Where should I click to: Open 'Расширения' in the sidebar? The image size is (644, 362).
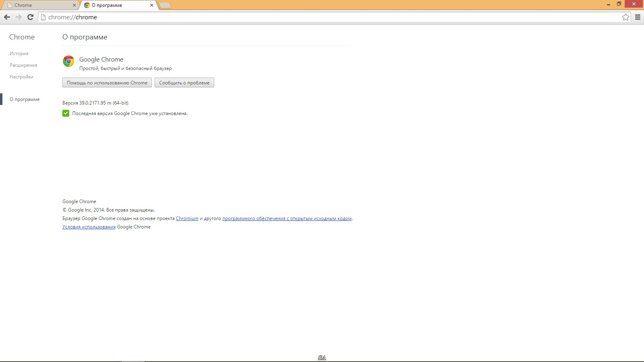[23, 65]
